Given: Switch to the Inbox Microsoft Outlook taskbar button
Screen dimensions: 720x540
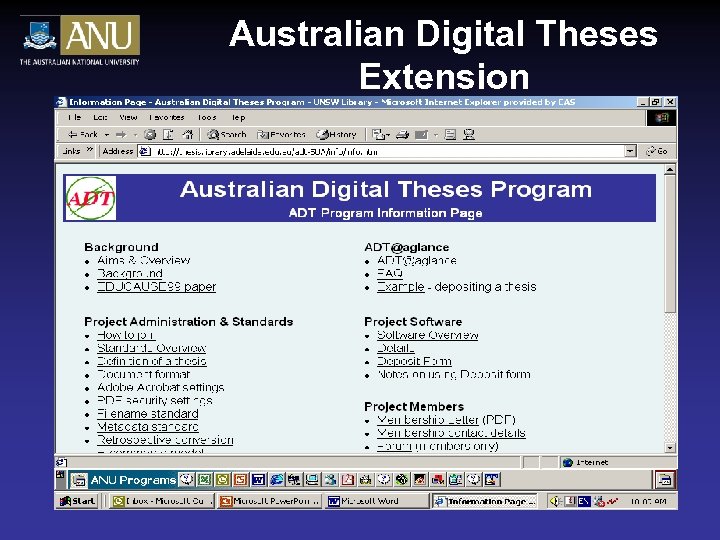Looking at the screenshot, I should click(x=163, y=501).
